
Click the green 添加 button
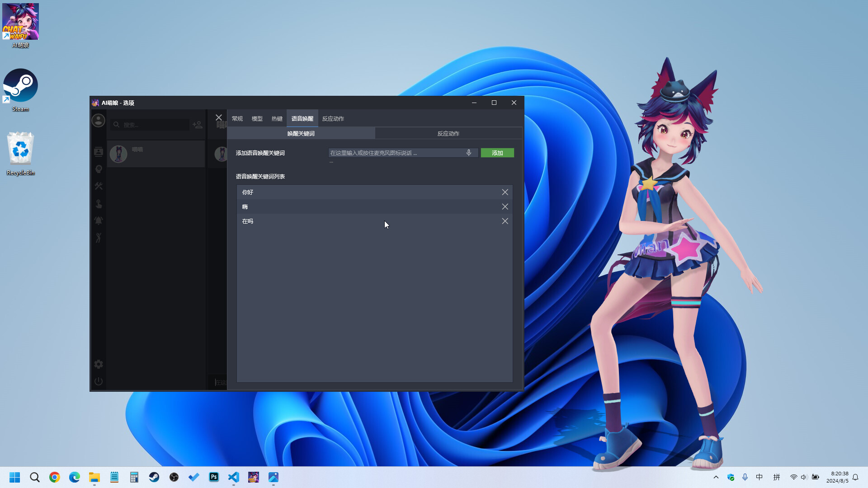pos(497,153)
